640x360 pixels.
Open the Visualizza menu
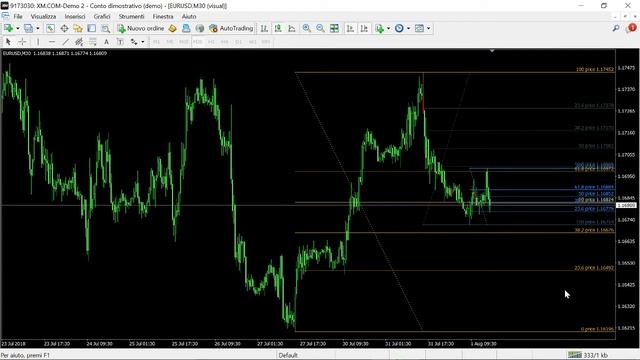(43, 16)
